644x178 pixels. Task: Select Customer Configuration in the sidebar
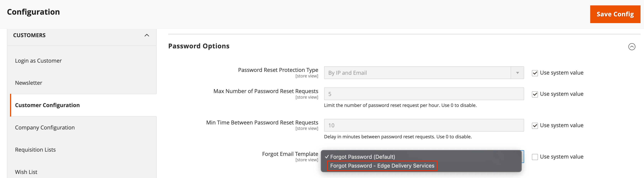point(47,105)
